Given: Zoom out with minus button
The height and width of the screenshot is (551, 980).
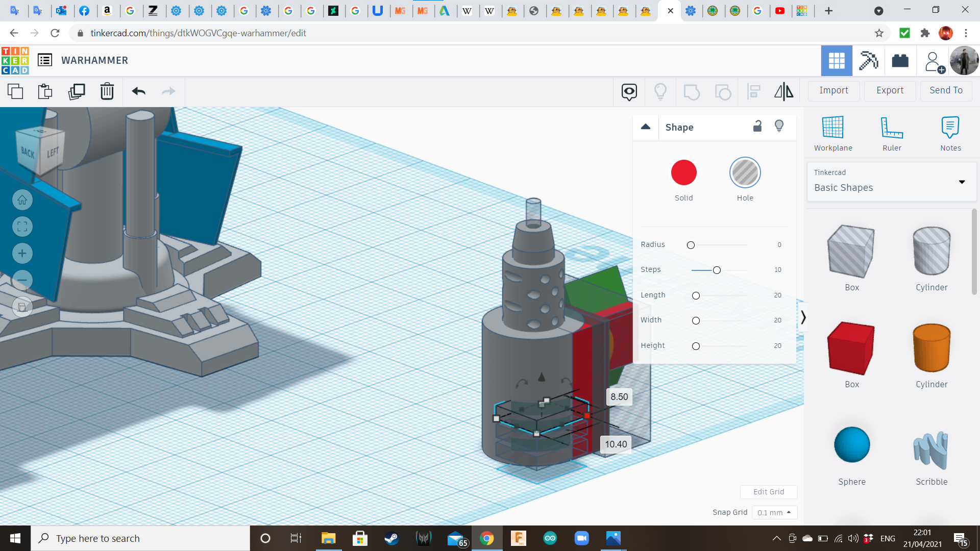Looking at the screenshot, I should coord(22,280).
